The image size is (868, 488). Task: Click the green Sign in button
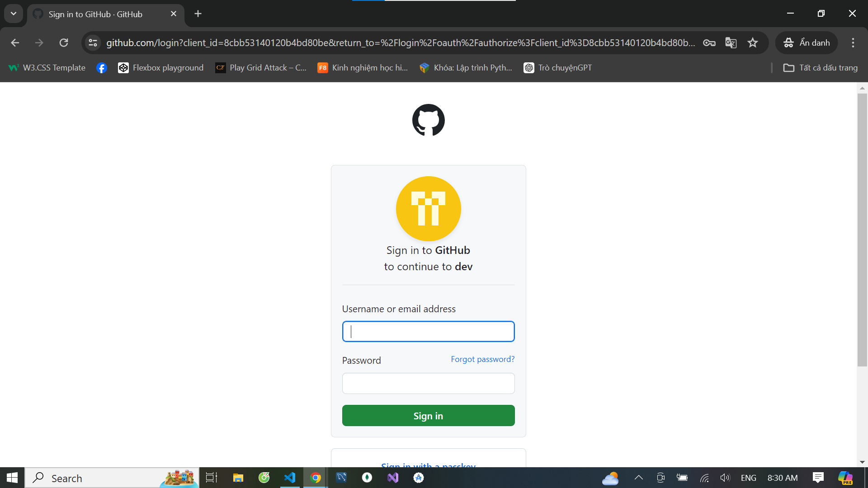click(x=428, y=415)
